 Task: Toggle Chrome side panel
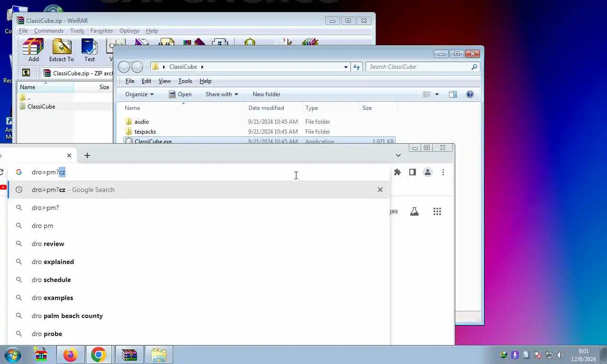click(413, 172)
